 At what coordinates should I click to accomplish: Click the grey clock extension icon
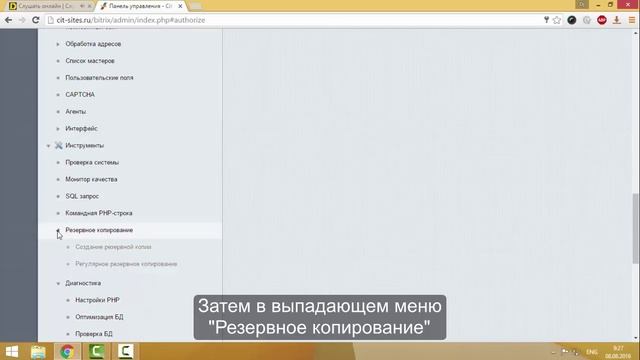[x=587, y=20]
